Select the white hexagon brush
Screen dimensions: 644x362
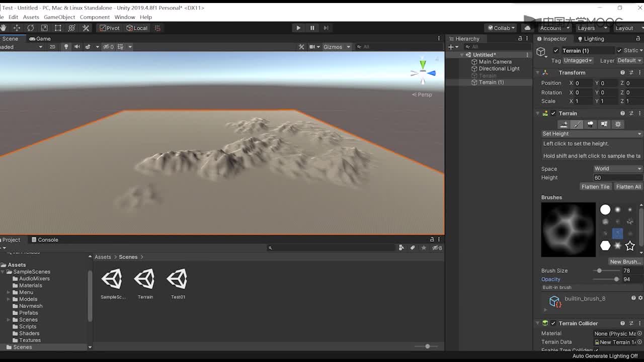coord(605,246)
